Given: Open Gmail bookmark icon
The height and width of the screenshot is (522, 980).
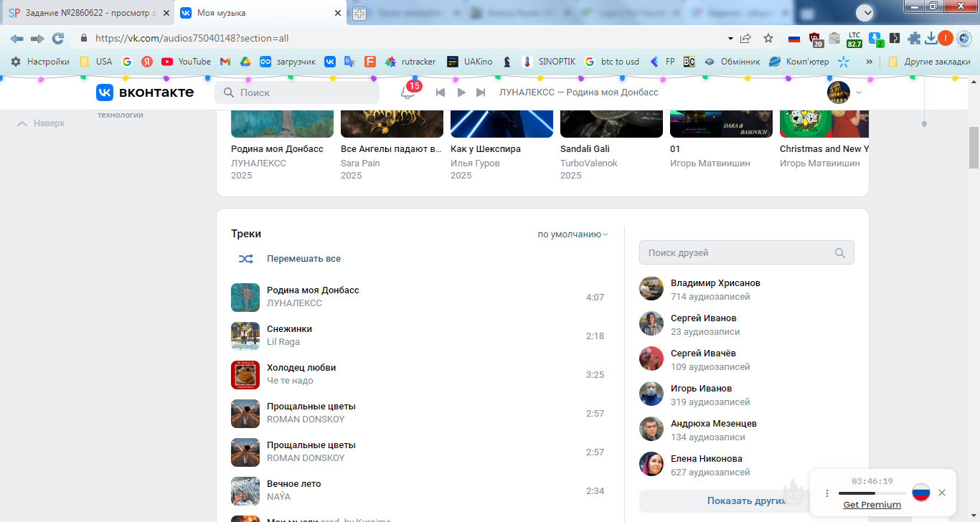Looking at the screenshot, I should [x=225, y=62].
